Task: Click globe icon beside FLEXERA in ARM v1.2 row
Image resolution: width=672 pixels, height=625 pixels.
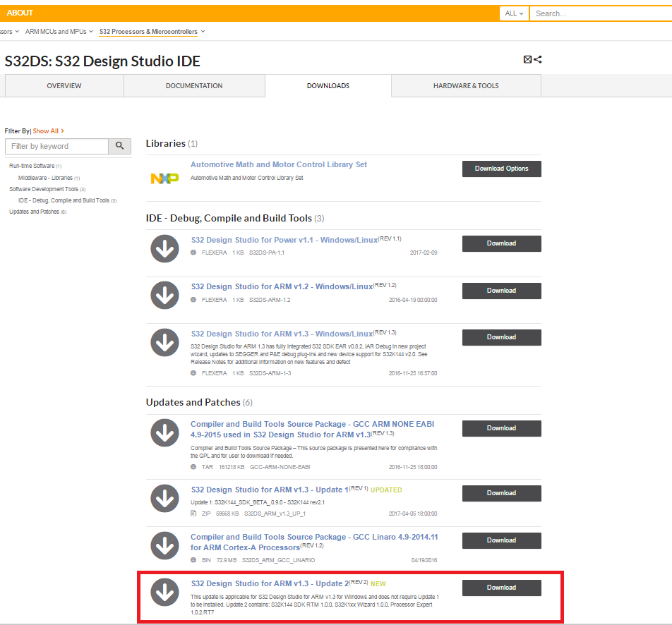Action: click(193, 300)
